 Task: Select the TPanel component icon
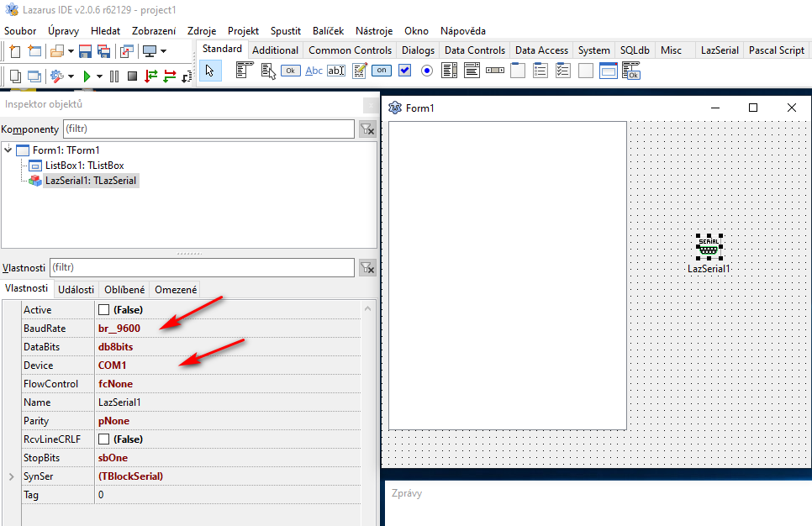click(x=586, y=71)
